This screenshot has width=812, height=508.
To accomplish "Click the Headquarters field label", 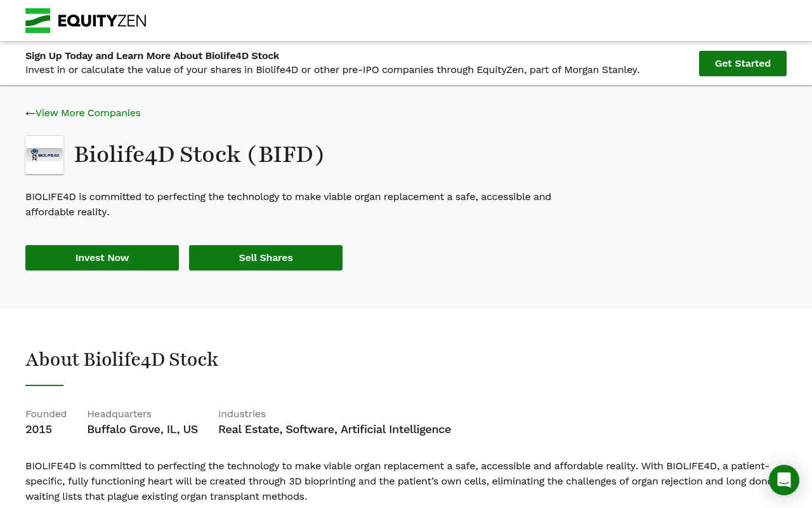I will (x=119, y=414).
